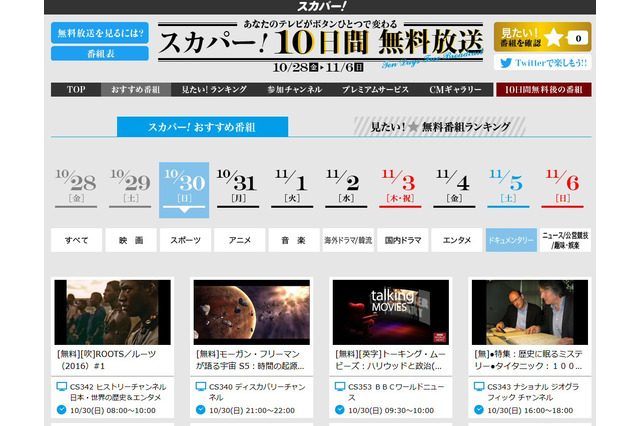The width and height of the screenshot is (640, 426).
Task: Click TV icon beside CS340 Discovery Channel
Action: tap(201, 386)
